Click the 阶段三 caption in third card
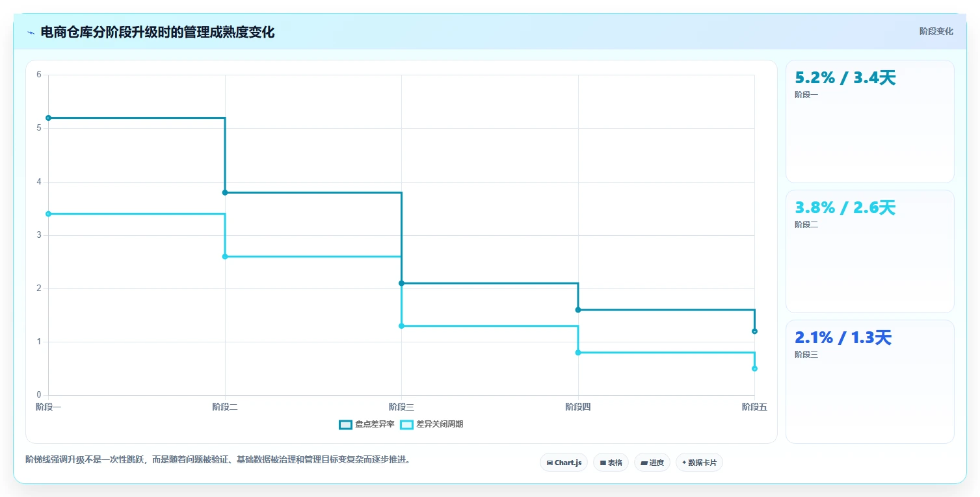Viewport: 980px width, 497px height. pos(806,355)
